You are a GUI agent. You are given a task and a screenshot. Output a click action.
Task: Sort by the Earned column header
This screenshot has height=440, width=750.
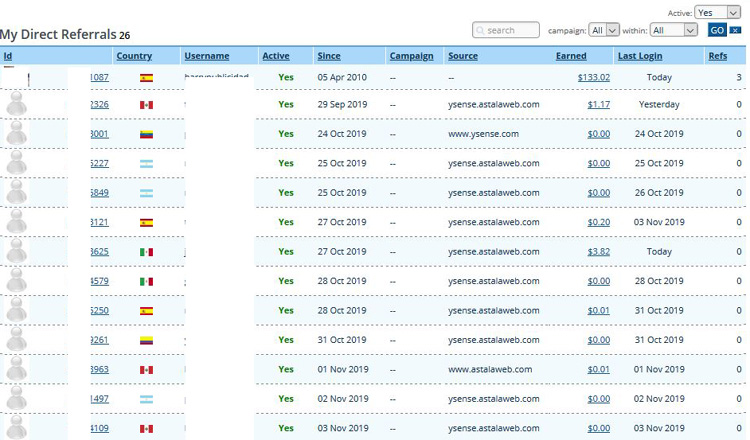[x=571, y=56]
